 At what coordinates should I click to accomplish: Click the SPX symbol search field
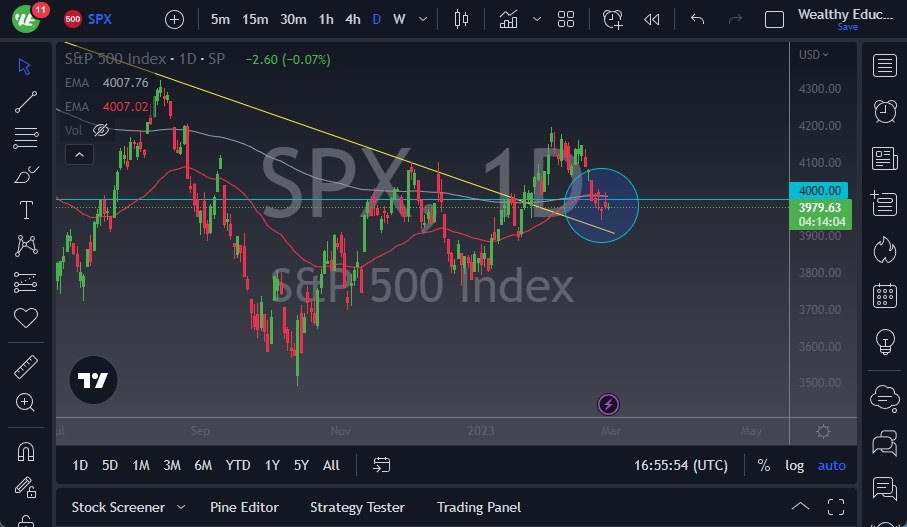pyautogui.click(x=99, y=19)
